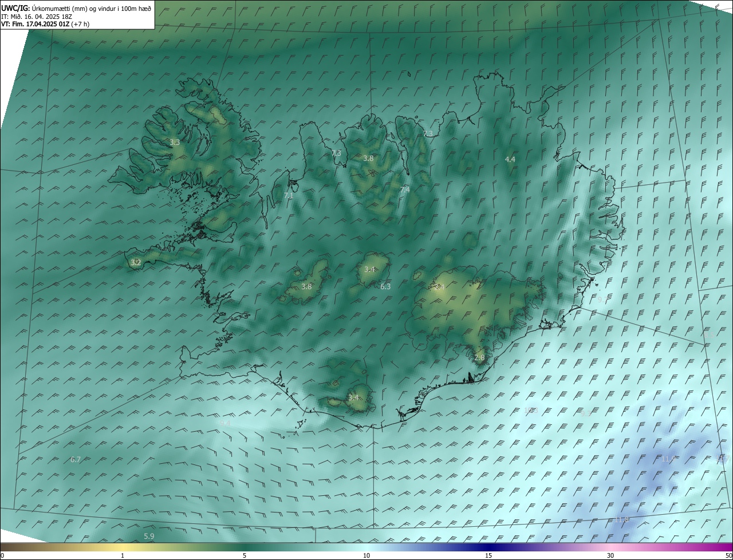Click the 6.3 value in central Iceland
Screen dimensions: 733x560
click(x=385, y=287)
